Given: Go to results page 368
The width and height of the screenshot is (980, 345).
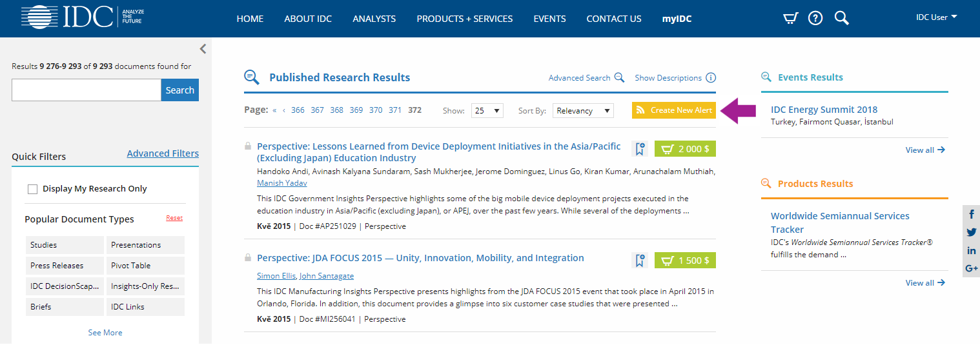Looking at the screenshot, I should pyautogui.click(x=336, y=110).
